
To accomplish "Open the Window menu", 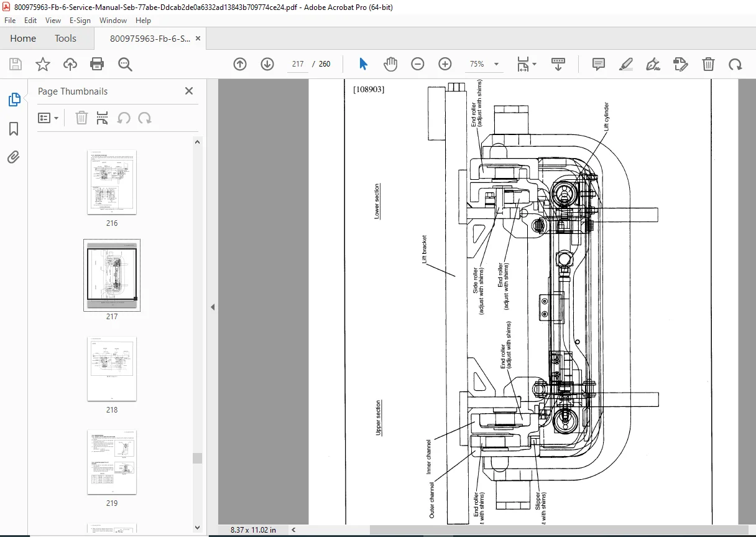I will pyautogui.click(x=113, y=21).
